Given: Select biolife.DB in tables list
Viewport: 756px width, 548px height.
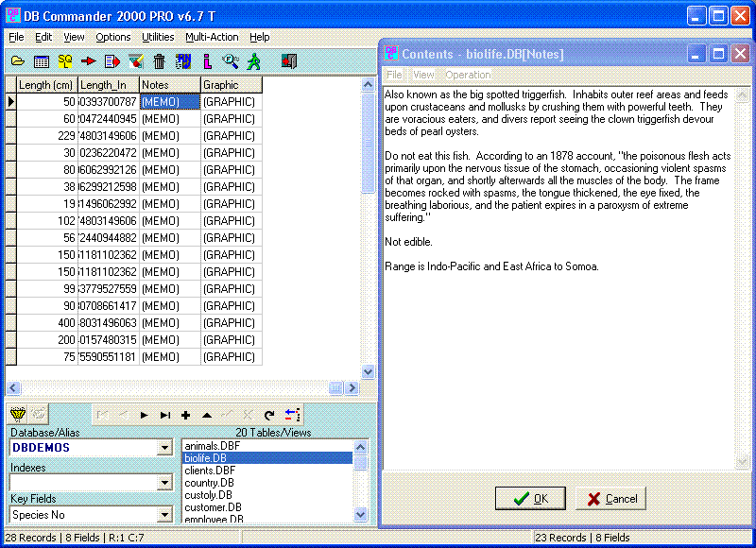Looking at the screenshot, I should click(267, 458).
